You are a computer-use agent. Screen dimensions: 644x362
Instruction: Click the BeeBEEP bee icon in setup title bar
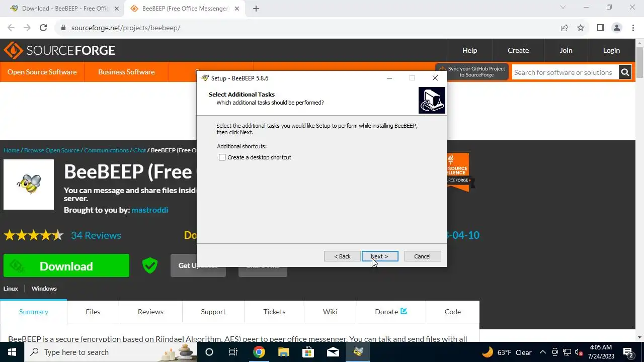pos(205,78)
